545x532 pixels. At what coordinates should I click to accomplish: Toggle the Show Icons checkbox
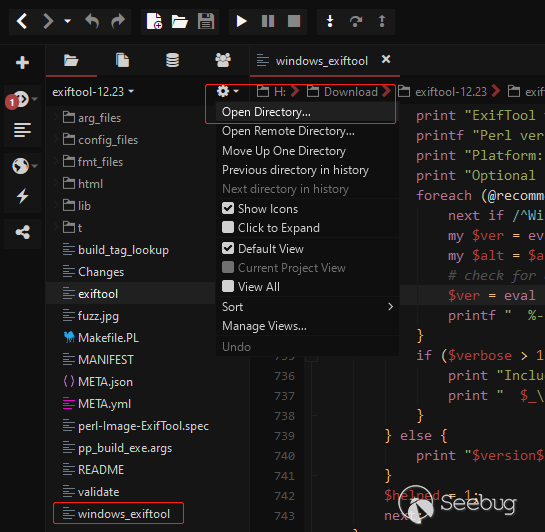228,208
